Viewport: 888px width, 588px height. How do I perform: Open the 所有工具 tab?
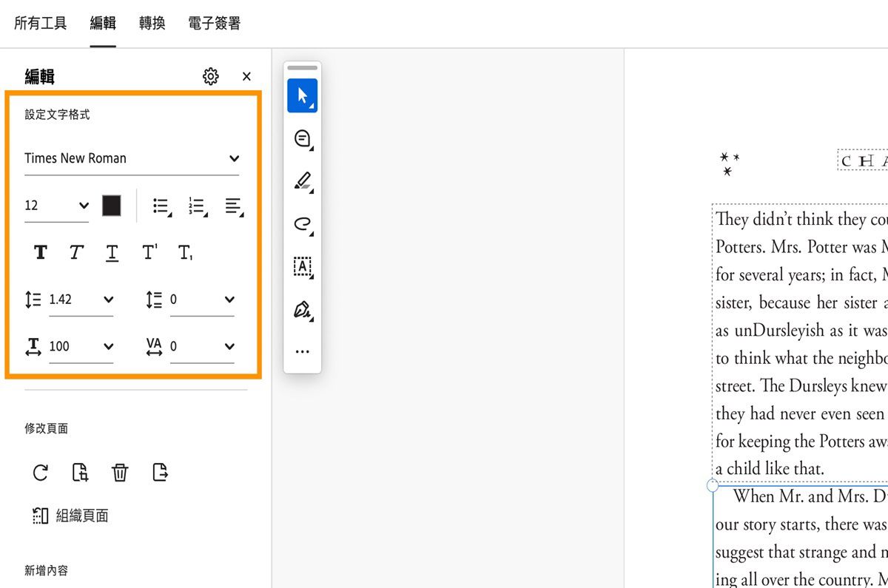point(41,24)
